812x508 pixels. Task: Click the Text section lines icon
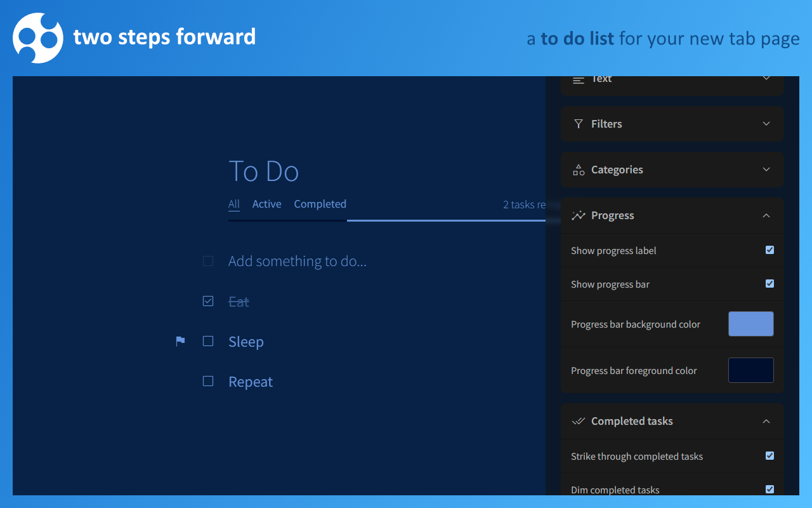coord(578,78)
